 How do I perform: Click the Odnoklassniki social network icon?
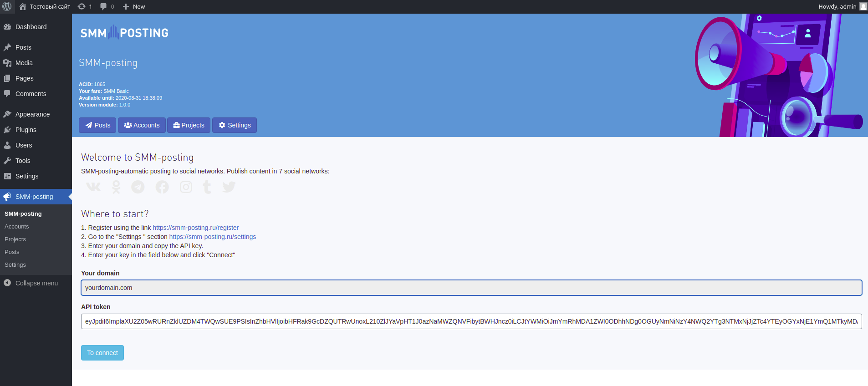(116, 187)
